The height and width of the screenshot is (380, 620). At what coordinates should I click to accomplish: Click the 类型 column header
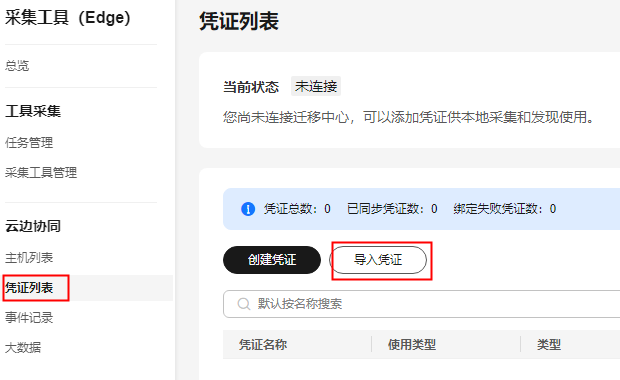pyautogui.click(x=549, y=344)
